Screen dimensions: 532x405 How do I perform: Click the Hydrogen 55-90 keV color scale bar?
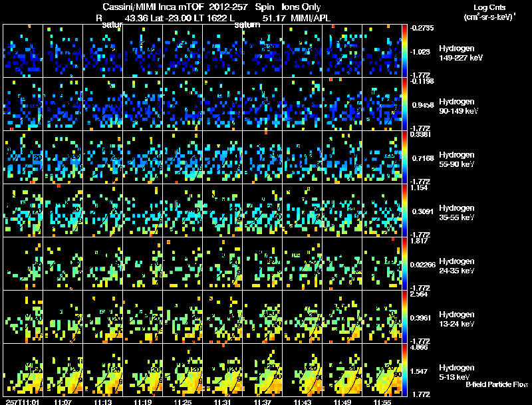pos(404,158)
